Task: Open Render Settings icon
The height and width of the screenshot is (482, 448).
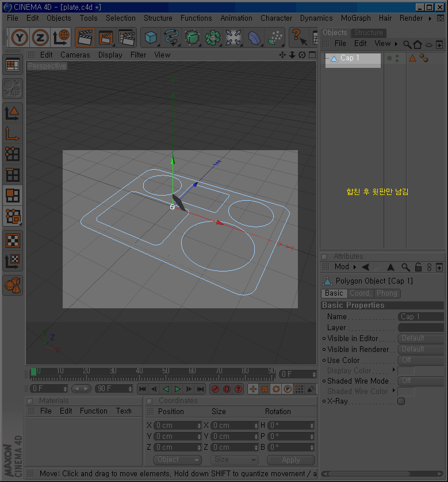Action: (x=127, y=37)
